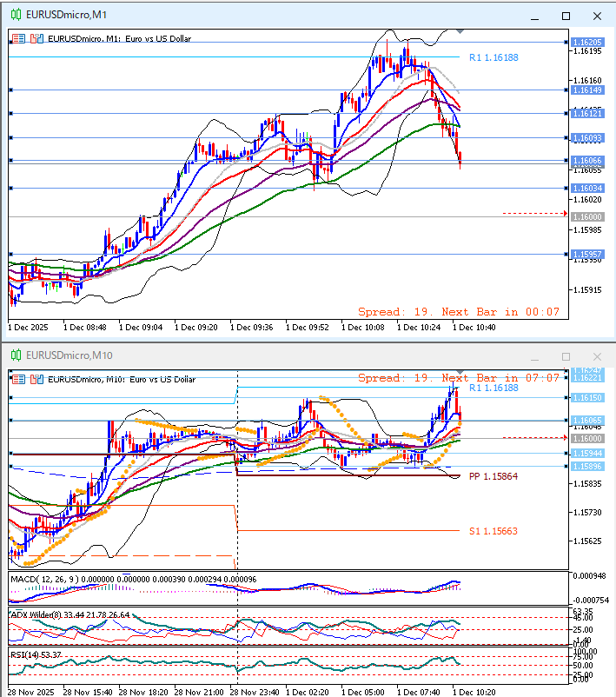Click the R1 1.16188 label in M1 chart
The width and height of the screenshot is (616, 697).
point(493,57)
